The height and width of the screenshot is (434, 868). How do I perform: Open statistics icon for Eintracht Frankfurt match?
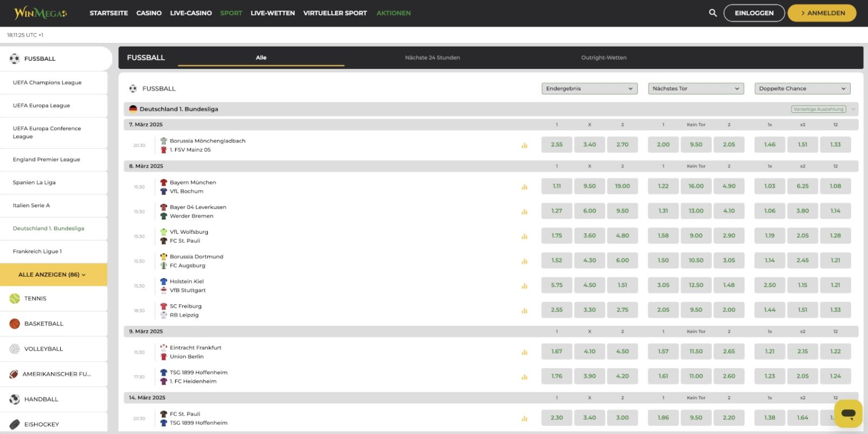point(525,353)
